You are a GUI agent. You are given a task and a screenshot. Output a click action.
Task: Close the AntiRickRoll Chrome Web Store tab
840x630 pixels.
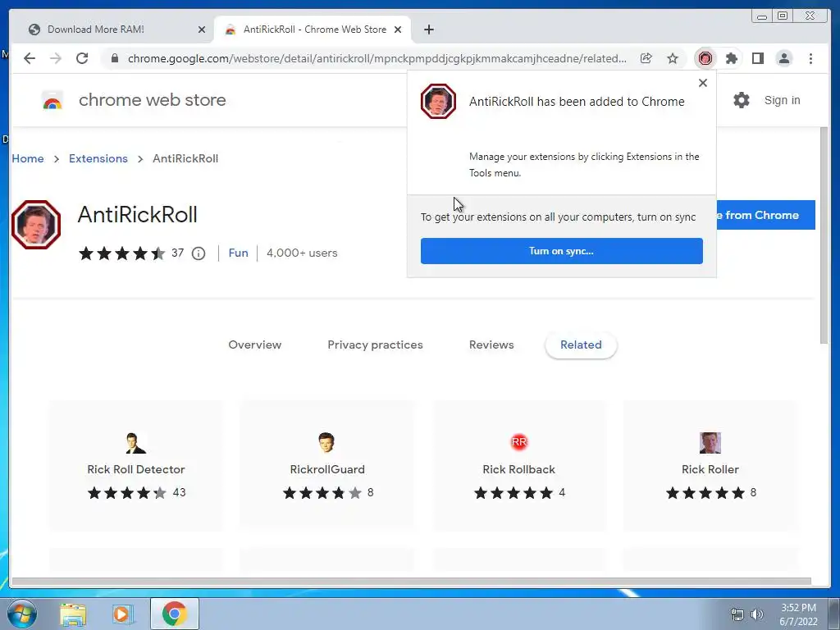point(398,30)
